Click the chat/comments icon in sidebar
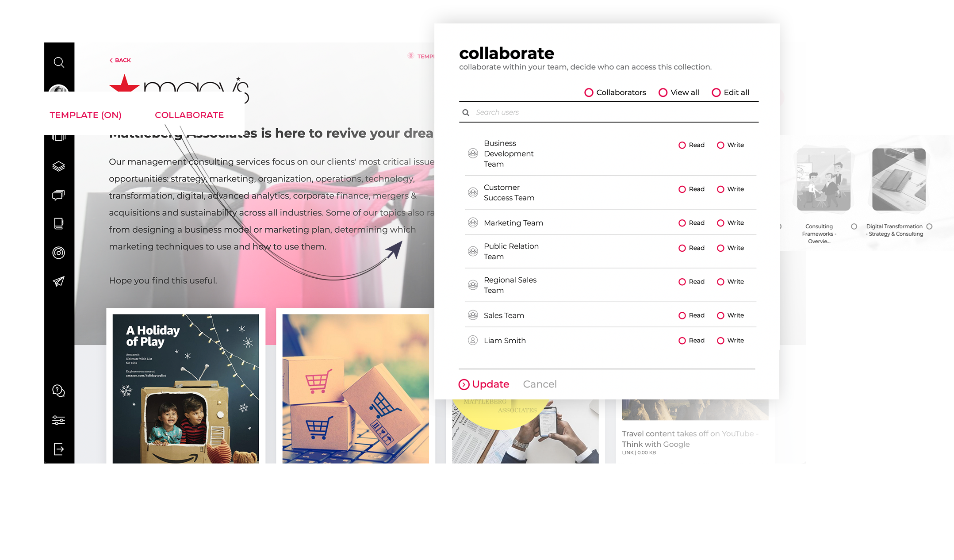 click(x=59, y=195)
